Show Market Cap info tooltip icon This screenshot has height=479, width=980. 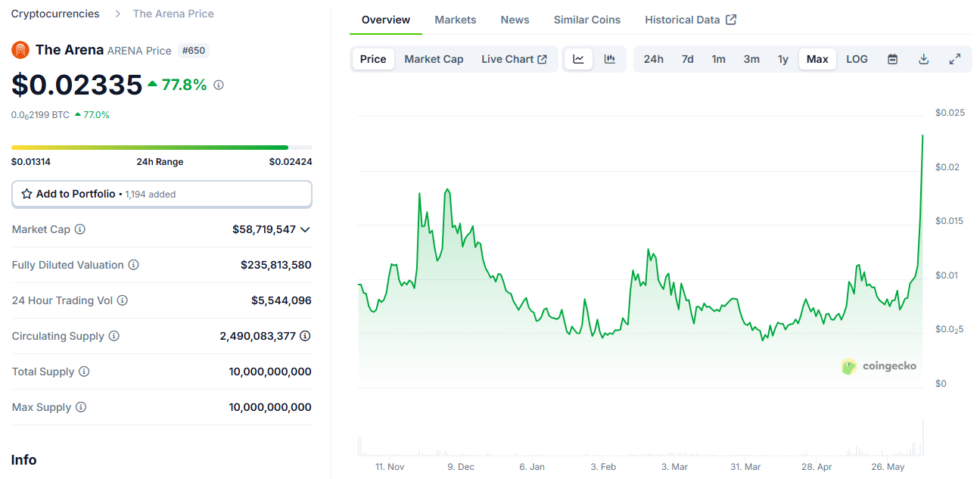(x=80, y=229)
